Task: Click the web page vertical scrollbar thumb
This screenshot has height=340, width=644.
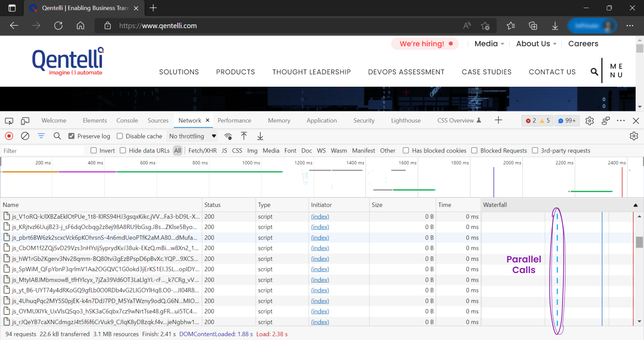Action: tap(640, 48)
